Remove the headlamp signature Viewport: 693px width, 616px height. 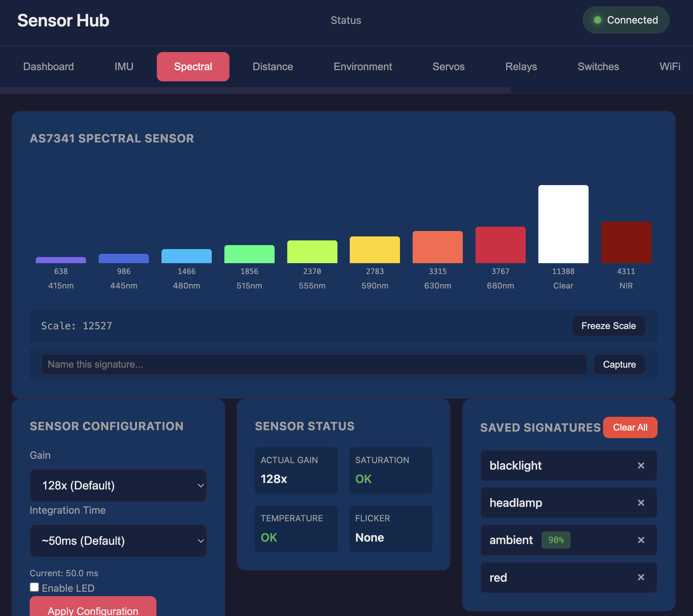pyautogui.click(x=641, y=503)
